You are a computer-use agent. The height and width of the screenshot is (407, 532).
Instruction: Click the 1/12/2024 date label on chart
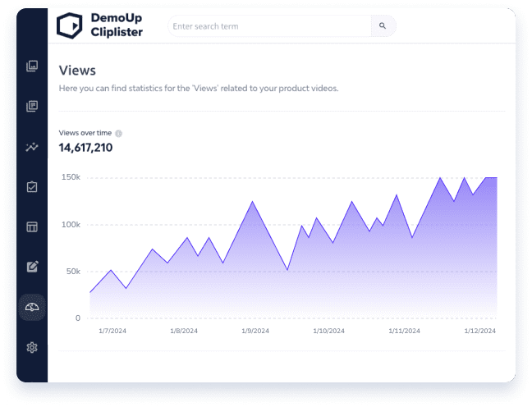pos(480,332)
